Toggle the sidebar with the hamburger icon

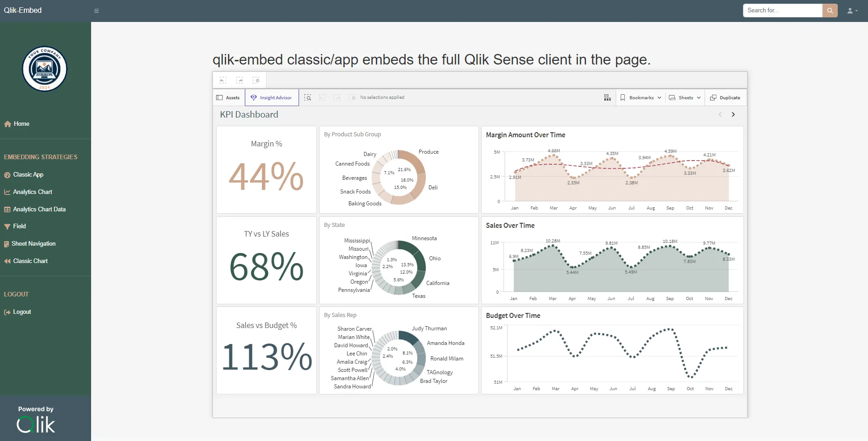tap(96, 11)
